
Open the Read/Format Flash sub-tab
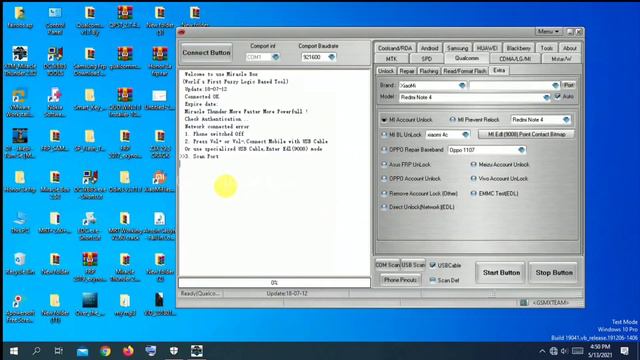coord(464,71)
